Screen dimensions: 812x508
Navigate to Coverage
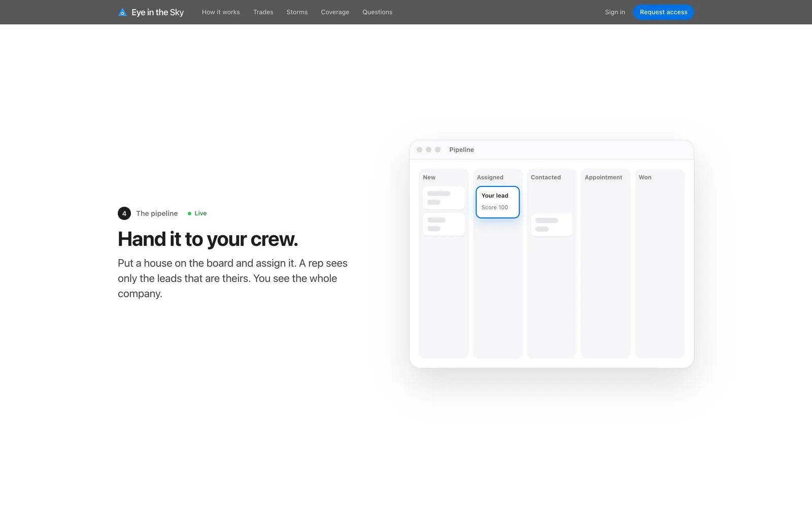pyautogui.click(x=335, y=12)
